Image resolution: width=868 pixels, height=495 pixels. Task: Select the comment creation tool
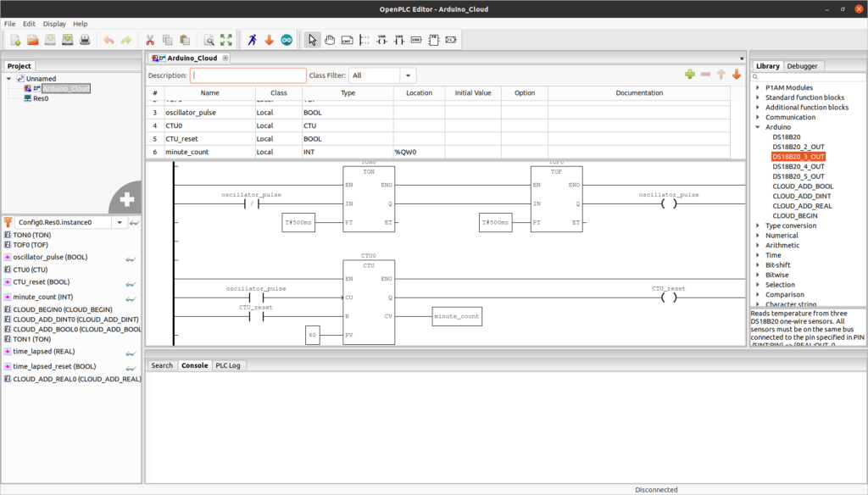[348, 39]
